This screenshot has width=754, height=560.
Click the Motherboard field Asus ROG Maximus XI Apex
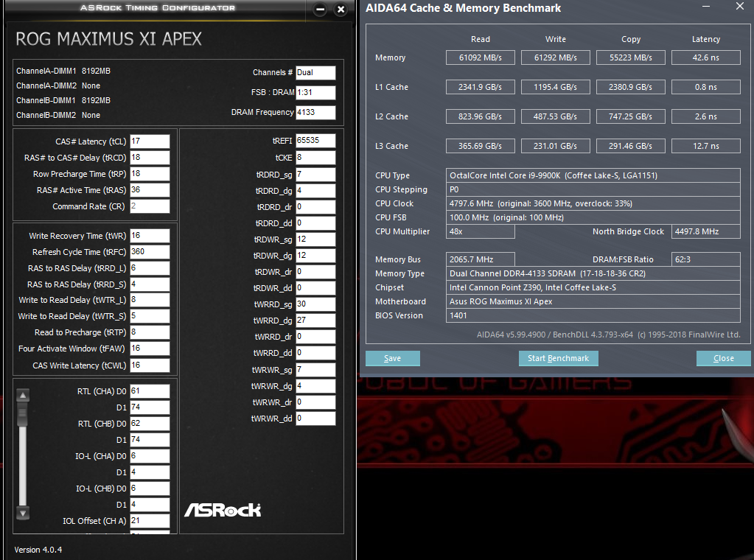coord(593,301)
